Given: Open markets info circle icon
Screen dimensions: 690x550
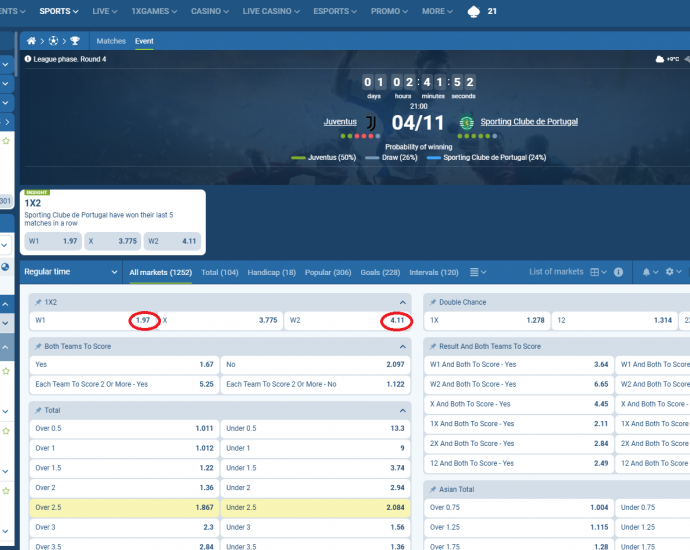Looking at the screenshot, I should pos(618,272).
